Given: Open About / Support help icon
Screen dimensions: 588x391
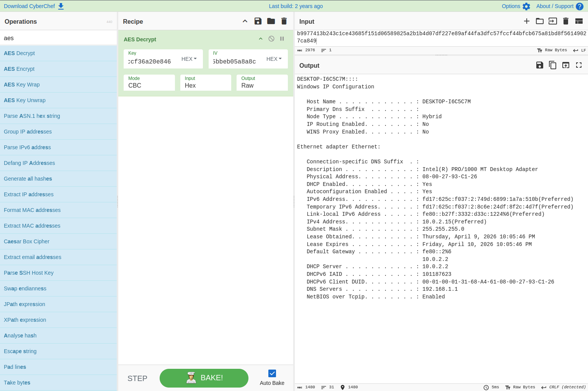Looking at the screenshot, I should click(580, 6).
